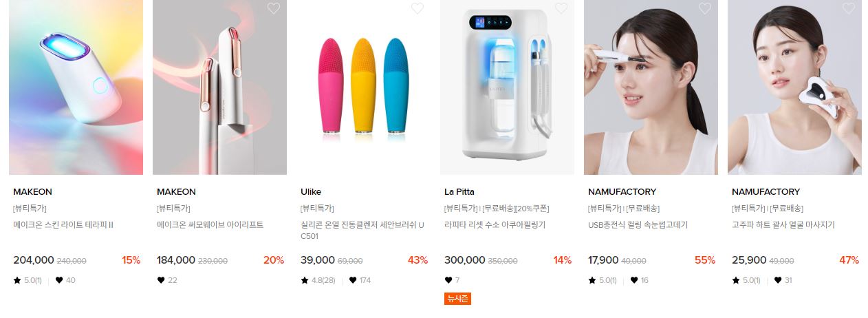Image resolution: width=868 pixels, height=318 pixels.
Task: Click heart icon on USB eyelash curler image
Action: pyautogui.click(x=705, y=8)
